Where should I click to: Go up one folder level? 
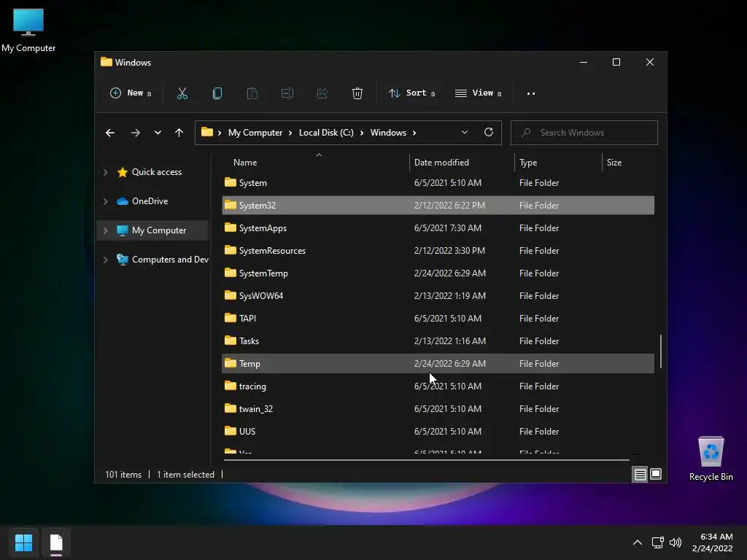(x=179, y=133)
